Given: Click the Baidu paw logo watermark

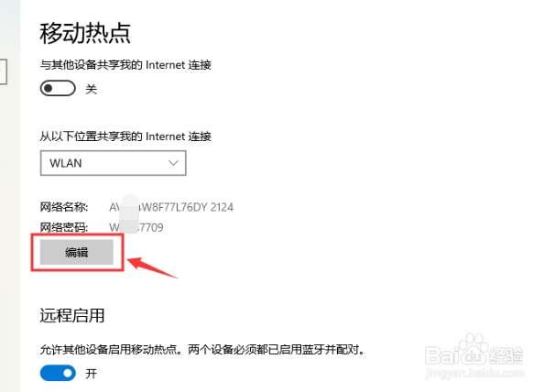Looking at the screenshot, I should [473, 351].
